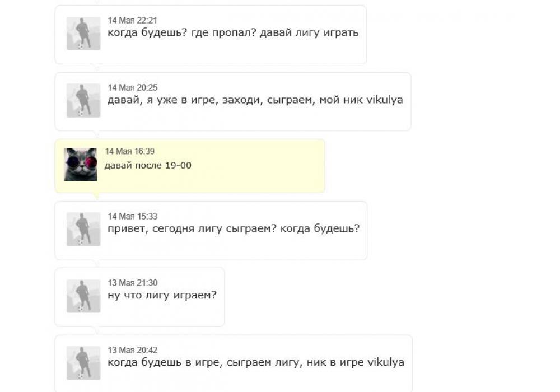The height and width of the screenshot is (392, 560).
Task: Click nickname vikulya in the 20:25 message
Action: point(384,100)
